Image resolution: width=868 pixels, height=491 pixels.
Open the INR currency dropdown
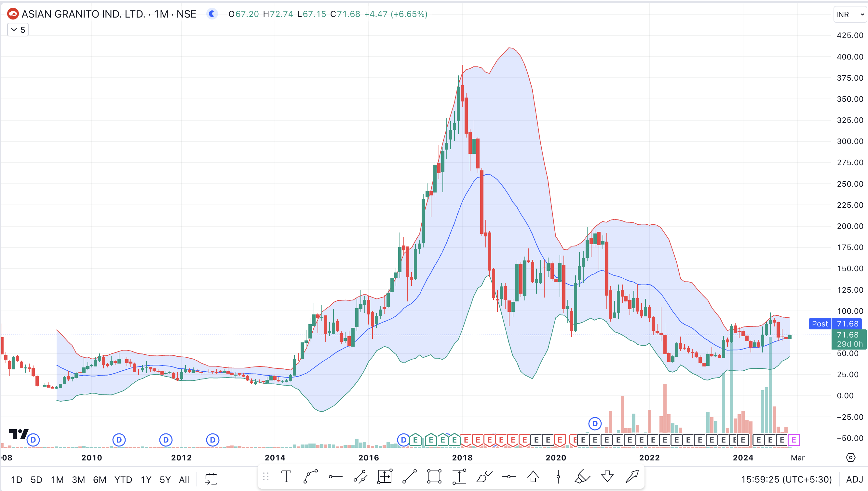[x=850, y=15]
